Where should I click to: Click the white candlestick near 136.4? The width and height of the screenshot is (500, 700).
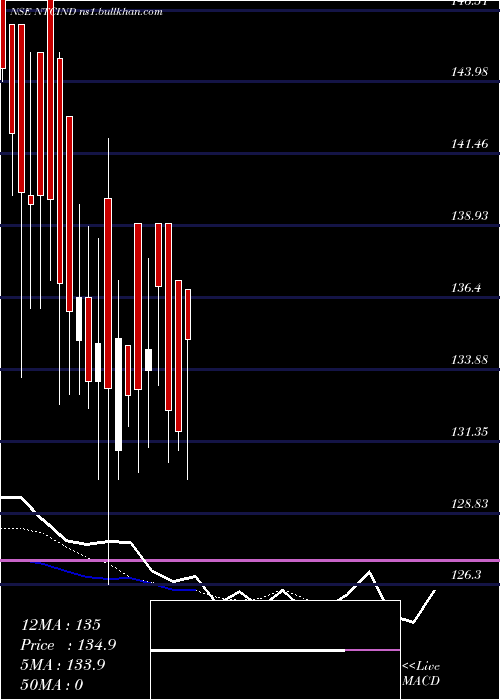[x=79, y=319]
